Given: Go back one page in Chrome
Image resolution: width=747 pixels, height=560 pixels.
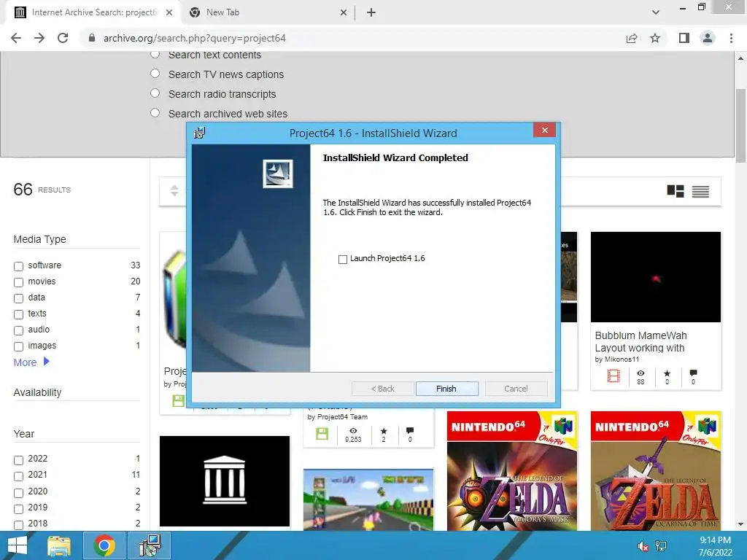Looking at the screenshot, I should click(16, 38).
